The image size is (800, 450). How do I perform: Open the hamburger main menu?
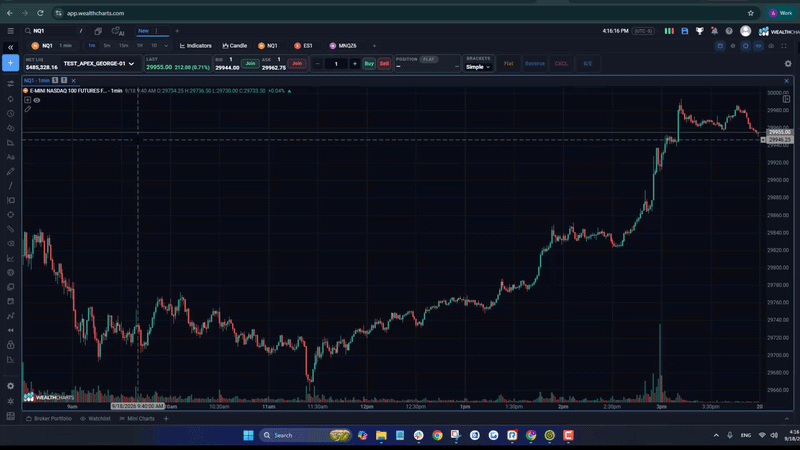pyautogui.click(x=10, y=31)
